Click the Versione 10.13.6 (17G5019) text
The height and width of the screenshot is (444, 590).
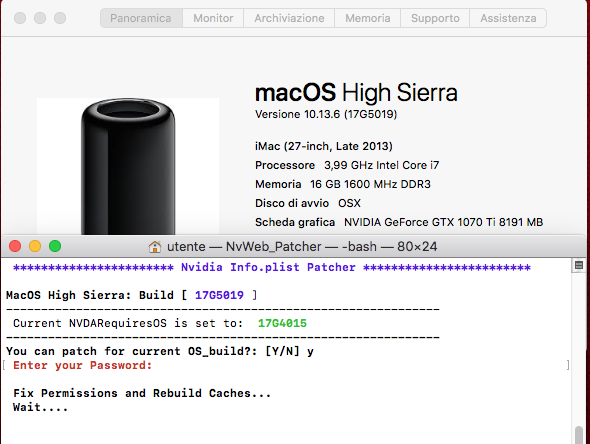(x=326, y=114)
